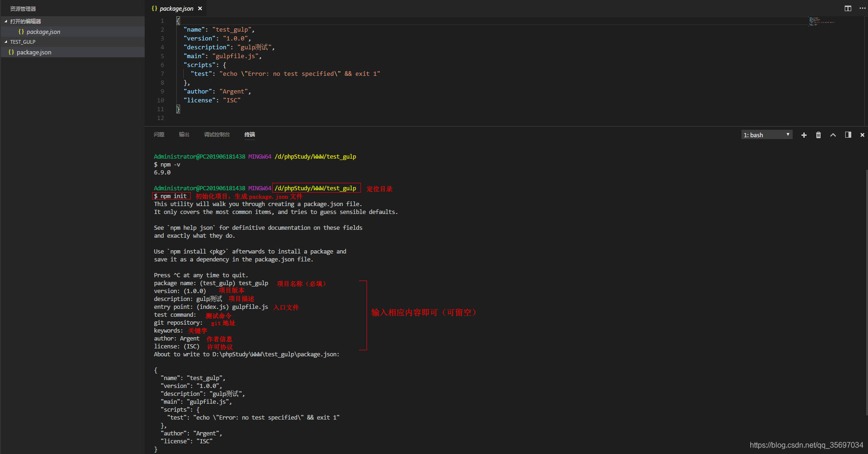Image resolution: width=868 pixels, height=454 pixels.
Task: Click the "Argent" author value in editor
Action: click(x=234, y=91)
